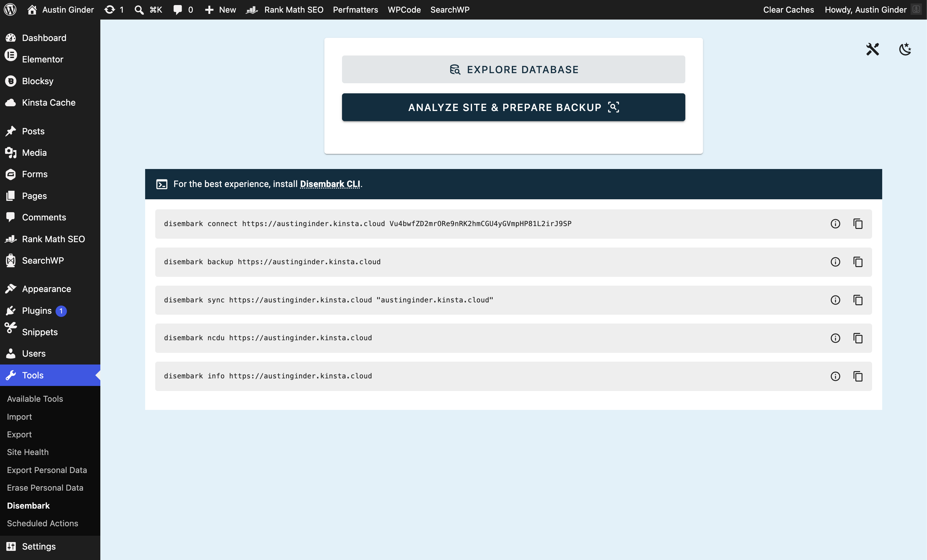Click the plus New item in admin bar
The height and width of the screenshot is (560, 927).
pos(221,9)
